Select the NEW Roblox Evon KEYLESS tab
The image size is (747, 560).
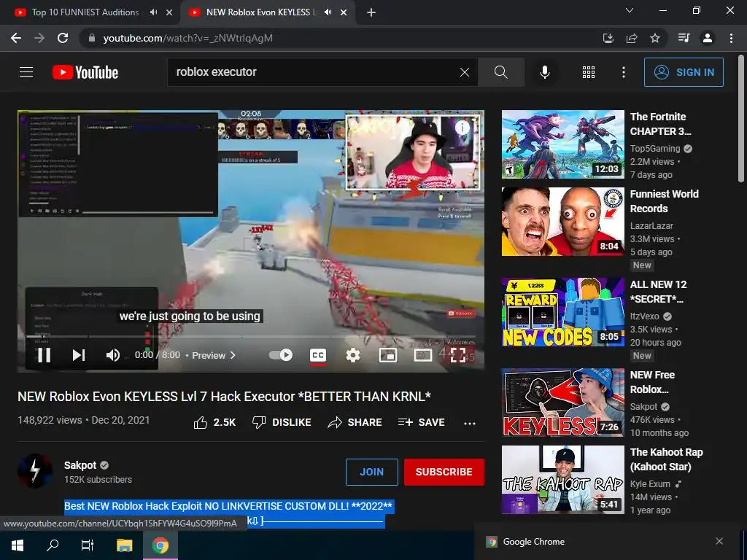click(260, 12)
